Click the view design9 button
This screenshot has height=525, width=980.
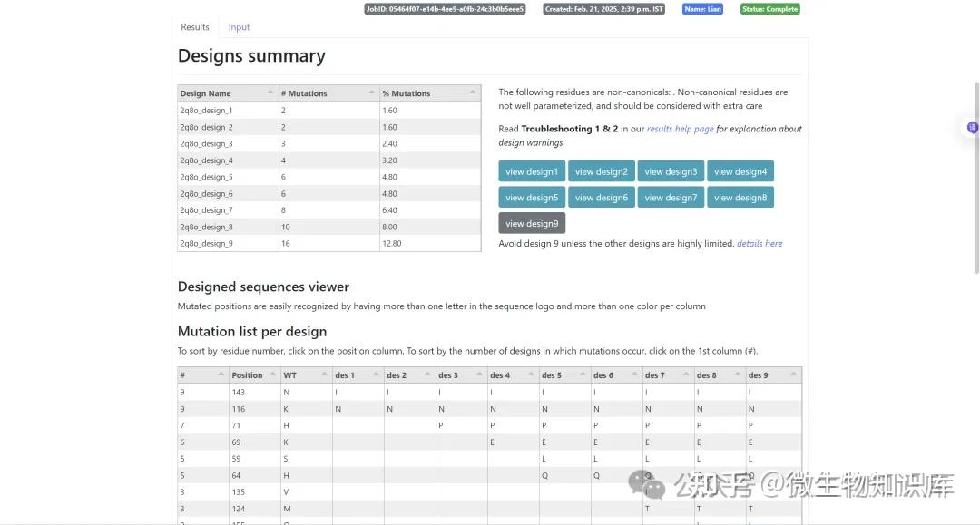[532, 222]
